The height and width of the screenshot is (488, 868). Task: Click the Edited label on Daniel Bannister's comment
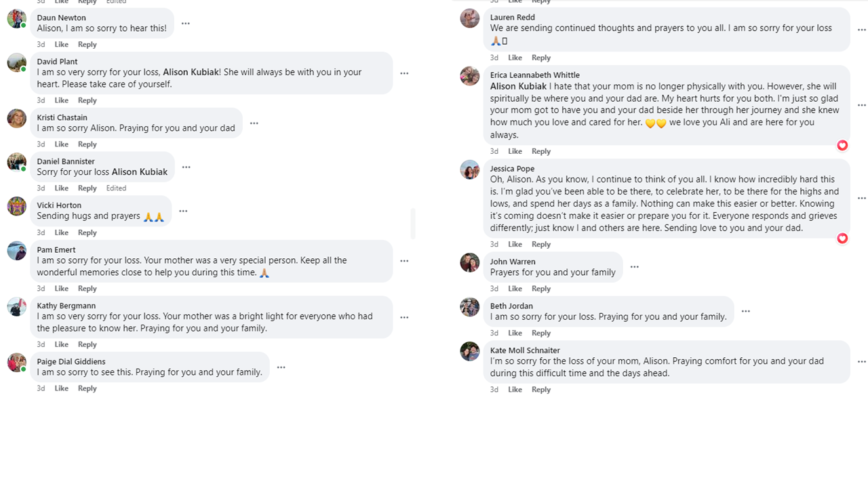[x=116, y=188]
